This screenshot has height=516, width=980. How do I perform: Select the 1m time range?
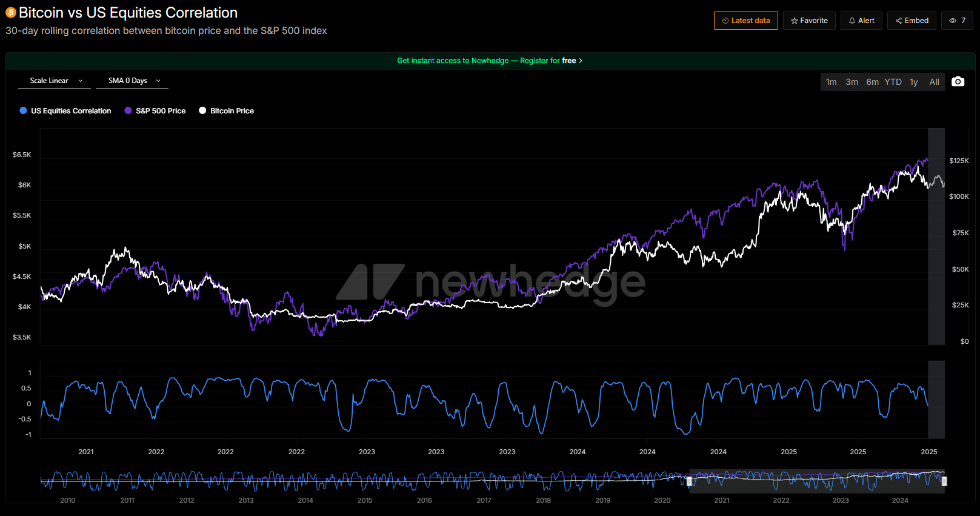(831, 82)
